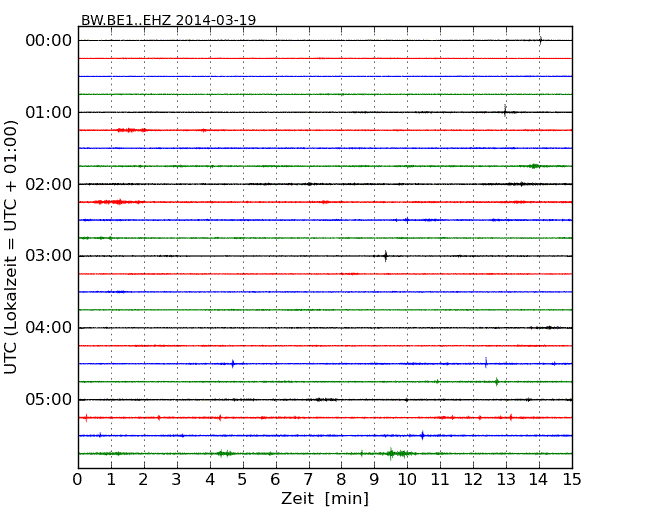Viewport: 650px width, 520px height.
Task: Select the 00:00 time axis label
Action: [49, 41]
